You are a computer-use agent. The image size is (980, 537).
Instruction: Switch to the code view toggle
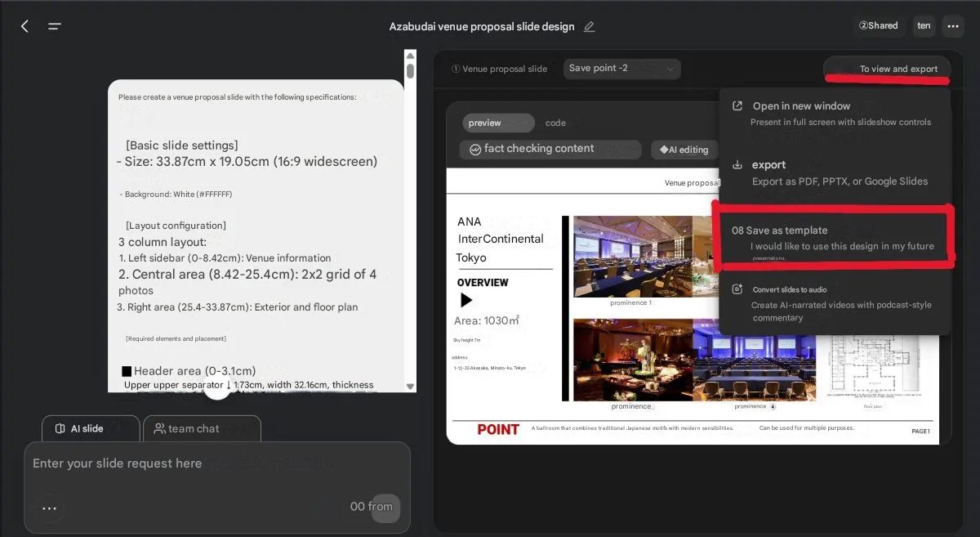[x=555, y=123]
